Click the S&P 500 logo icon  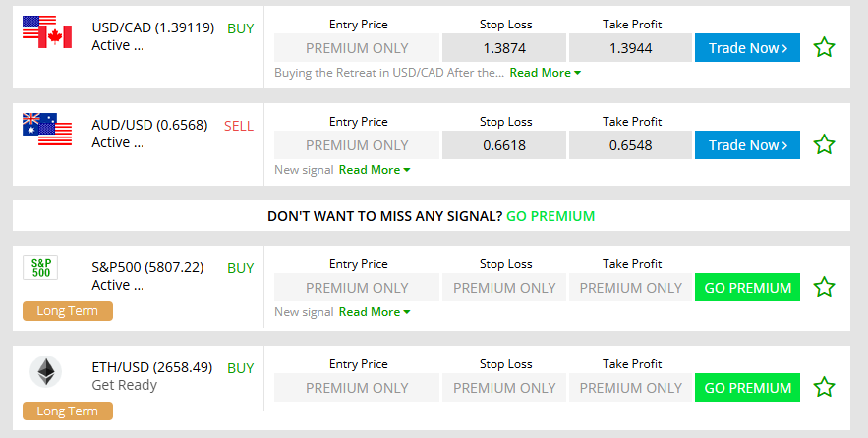click(x=40, y=267)
